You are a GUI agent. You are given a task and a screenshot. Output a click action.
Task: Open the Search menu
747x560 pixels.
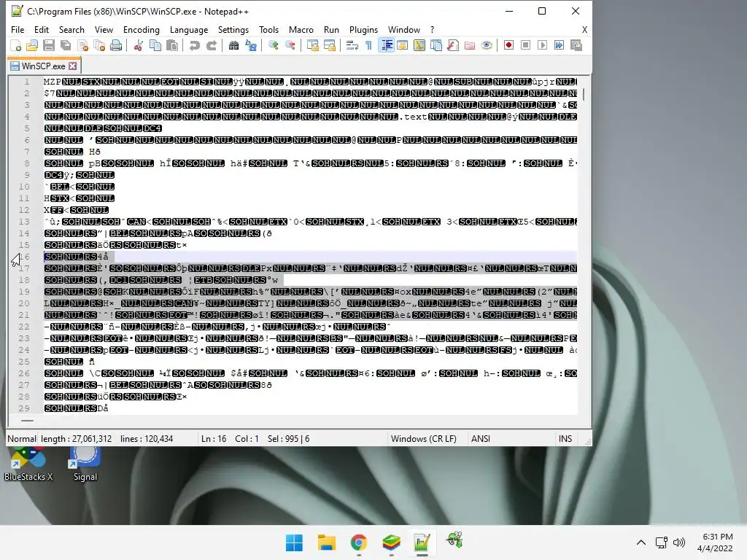[71, 29]
